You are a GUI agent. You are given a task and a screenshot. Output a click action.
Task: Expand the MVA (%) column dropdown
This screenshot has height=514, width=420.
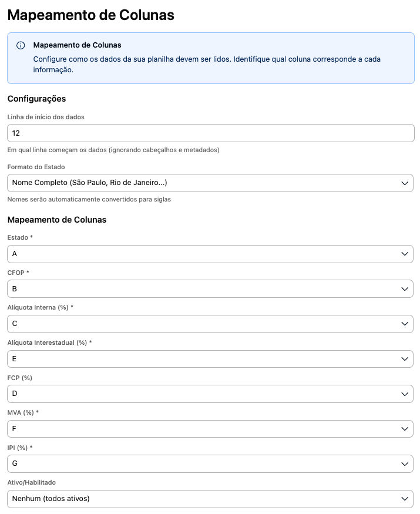210,429
